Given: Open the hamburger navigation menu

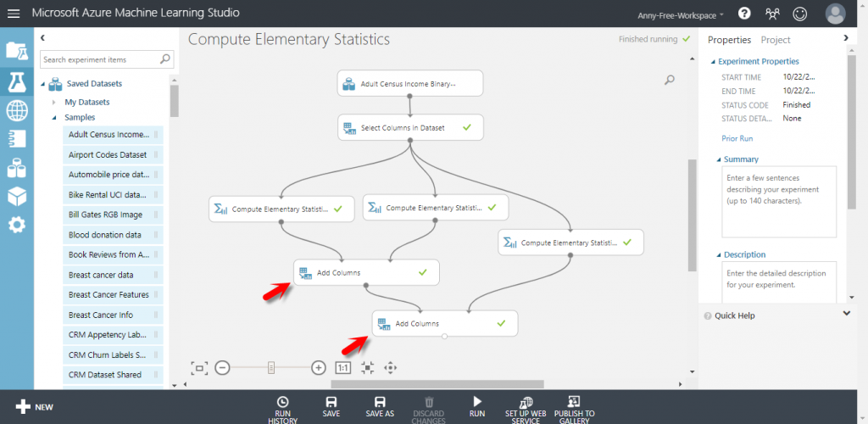Looking at the screenshot, I should coord(14,14).
